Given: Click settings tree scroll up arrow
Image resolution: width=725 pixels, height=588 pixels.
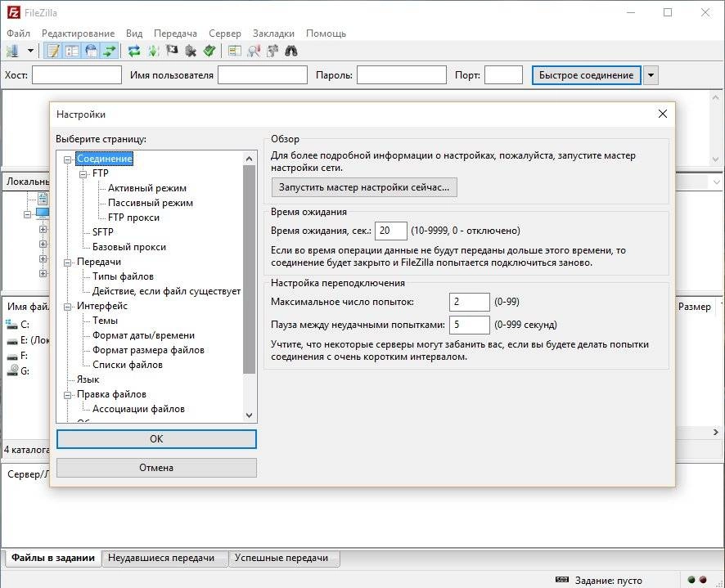Looking at the screenshot, I should click(x=250, y=159).
